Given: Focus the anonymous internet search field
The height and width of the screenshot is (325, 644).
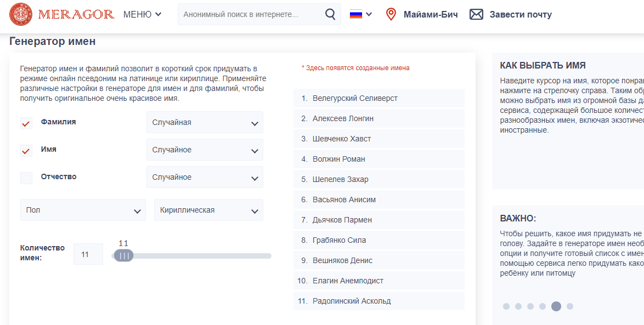Looking at the screenshot, I should [x=252, y=14].
